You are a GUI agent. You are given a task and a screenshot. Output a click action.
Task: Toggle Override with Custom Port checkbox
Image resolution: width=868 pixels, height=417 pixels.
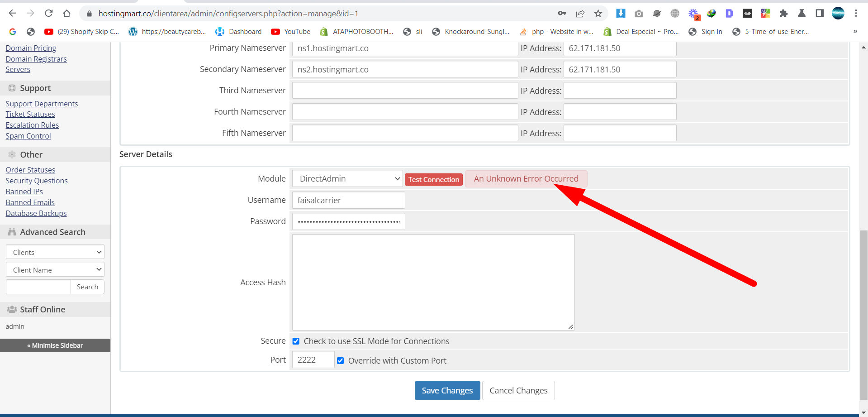tap(341, 360)
